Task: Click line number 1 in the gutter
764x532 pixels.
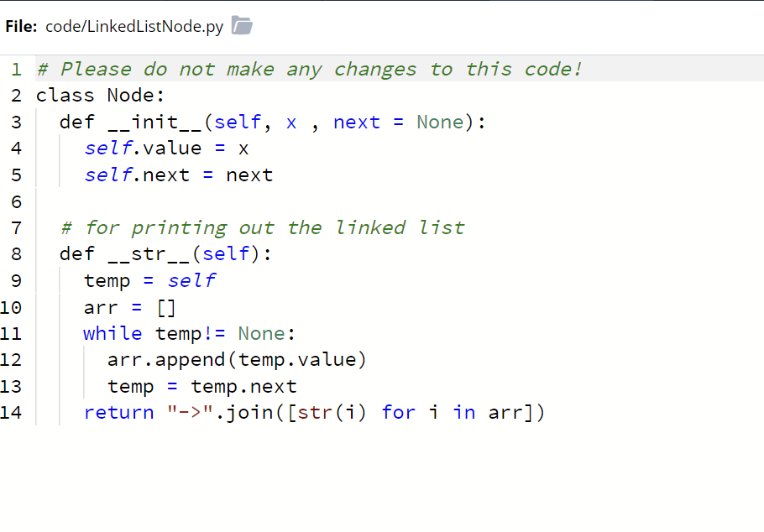Action: click(15, 69)
